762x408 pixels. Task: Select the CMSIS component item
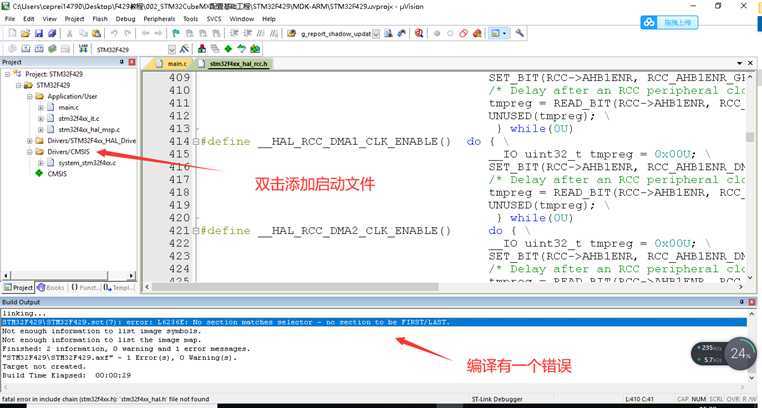tap(57, 174)
